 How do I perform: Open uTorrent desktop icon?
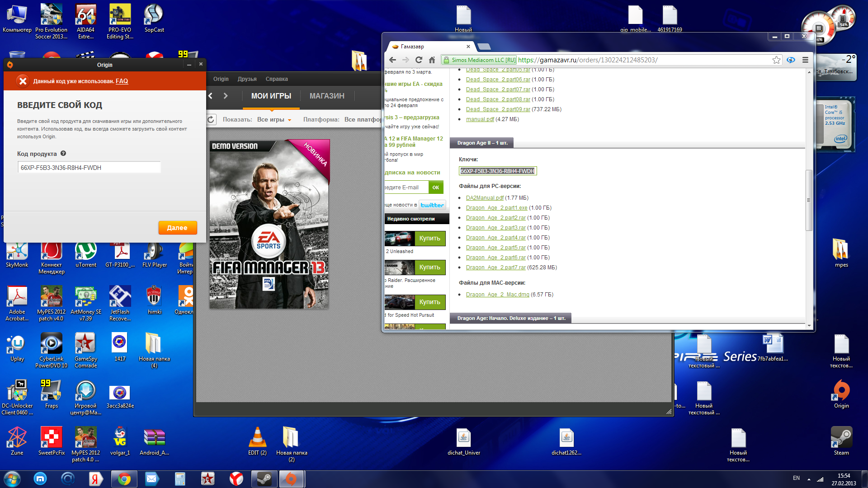coord(85,253)
